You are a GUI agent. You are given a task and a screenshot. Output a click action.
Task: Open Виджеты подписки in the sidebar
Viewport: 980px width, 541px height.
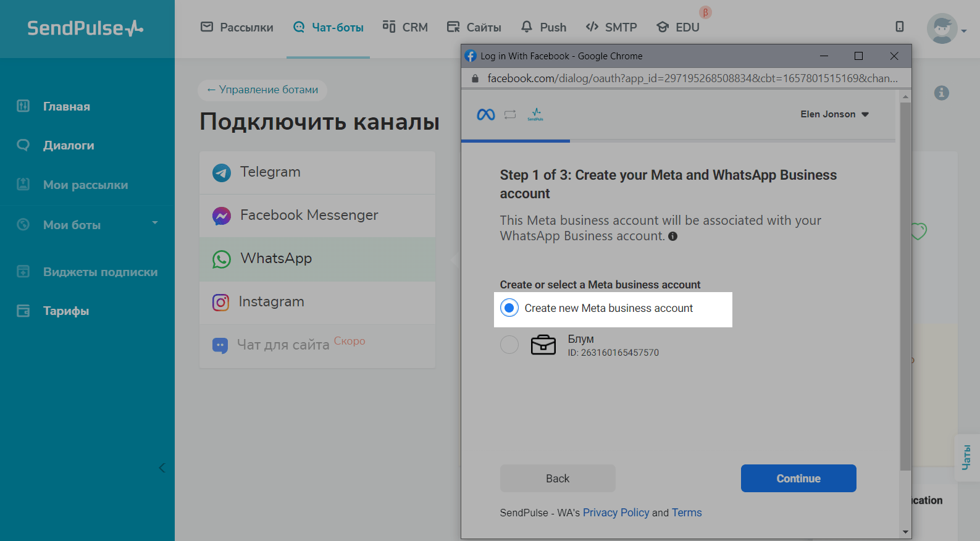(x=100, y=272)
